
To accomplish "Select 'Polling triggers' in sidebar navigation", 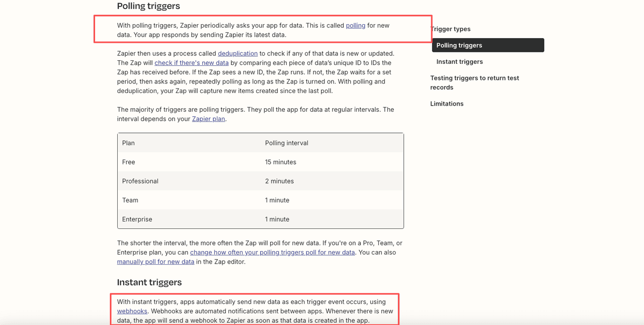I will pos(488,45).
